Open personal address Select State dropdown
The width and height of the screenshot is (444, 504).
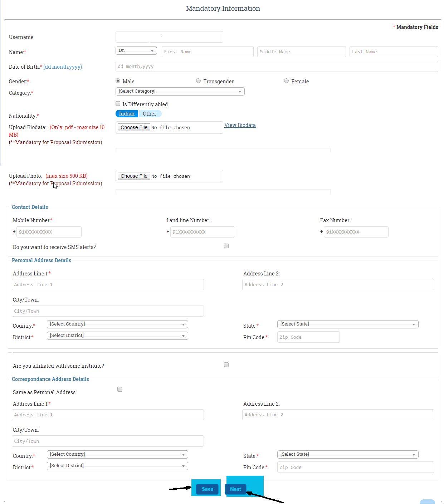coord(347,324)
